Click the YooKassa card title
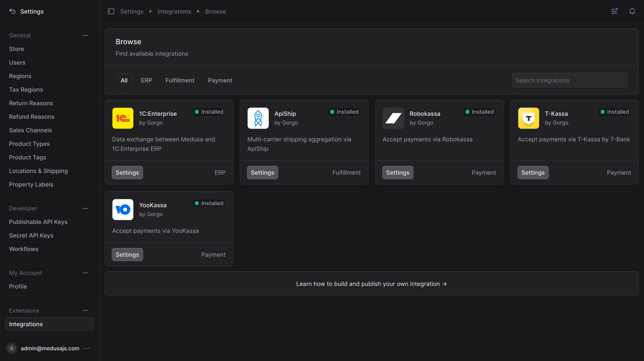 (x=153, y=205)
